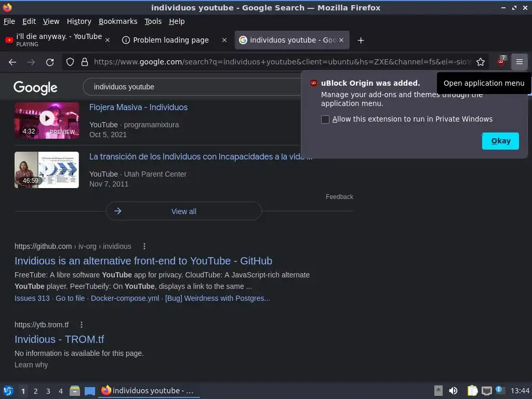Screen dimensions: 532x399
Task: Click Firefox window button in taskbar
Action: pyautogui.click(x=149, y=391)
